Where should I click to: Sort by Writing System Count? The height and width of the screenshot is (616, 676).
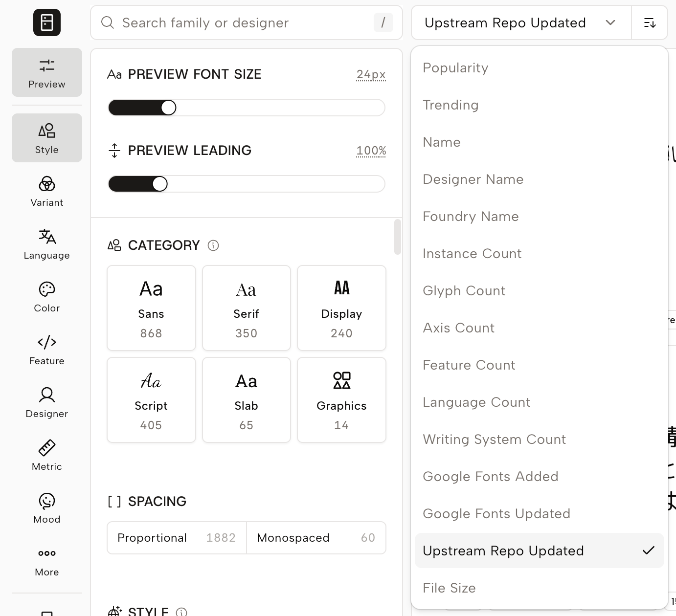click(x=539, y=440)
